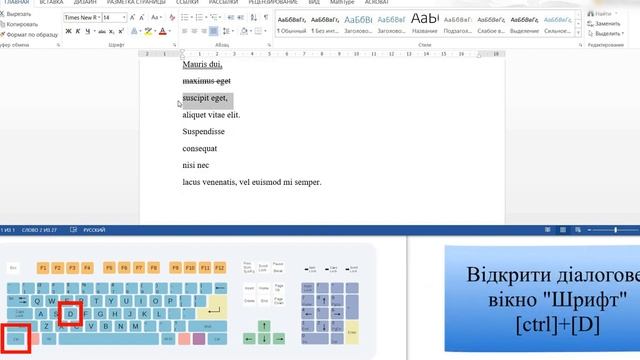The width and height of the screenshot is (640, 360).
Task: Switch to read mode view icon
Action: (x=548, y=230)
